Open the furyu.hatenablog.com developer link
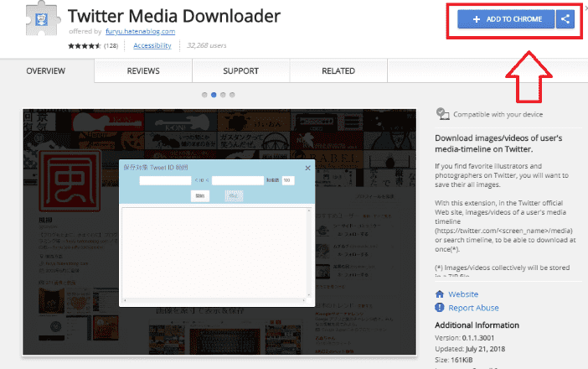Screen dimensions: 588x369 (x=140, y=32)
